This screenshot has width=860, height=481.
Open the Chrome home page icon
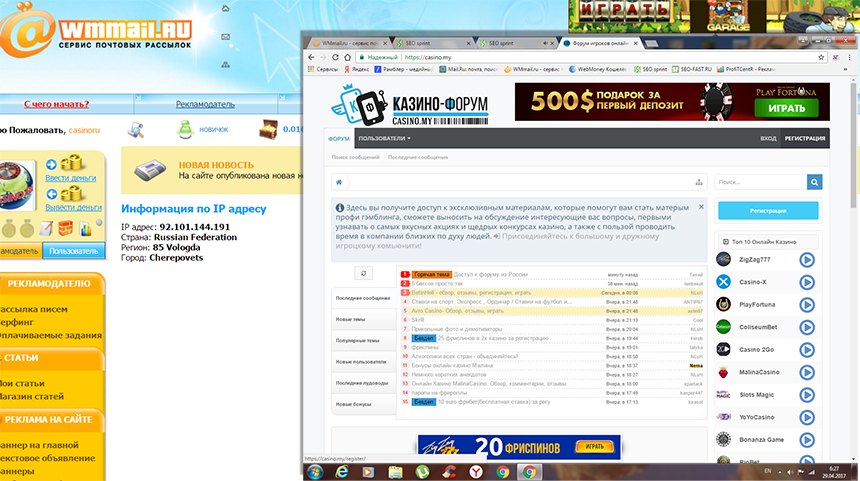click(347, 57)
